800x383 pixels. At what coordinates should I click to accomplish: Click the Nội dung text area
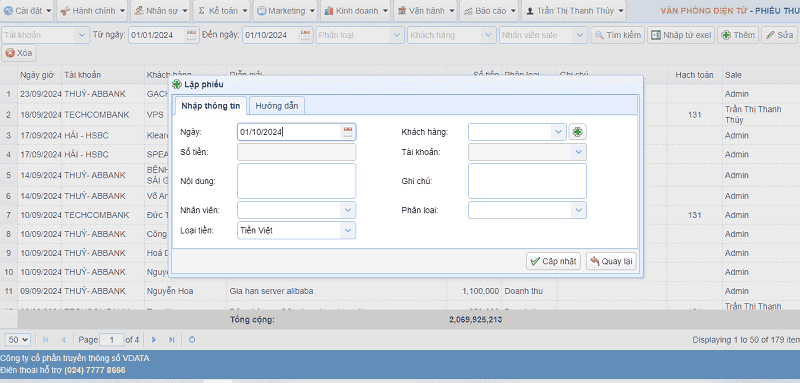click(296, 181)
